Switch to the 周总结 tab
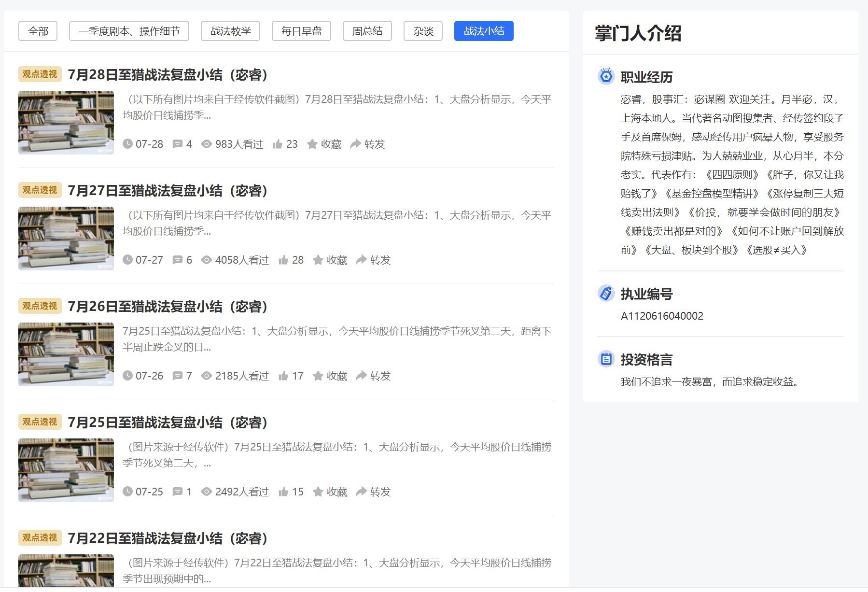Screen dimensions: 868x592 367,31
